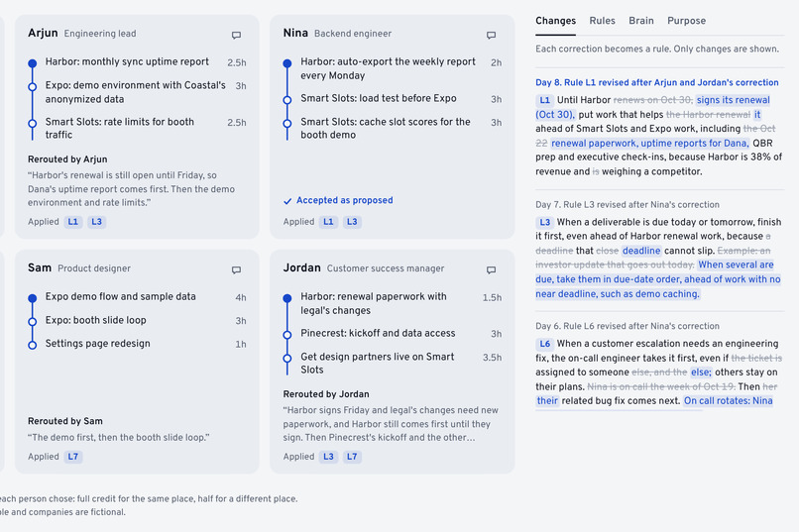Click the 2.5h duration for monthly sync uptime report
The height and width of the screenshot is (532, 799).
pyautogui.click(x=237, y=62)
